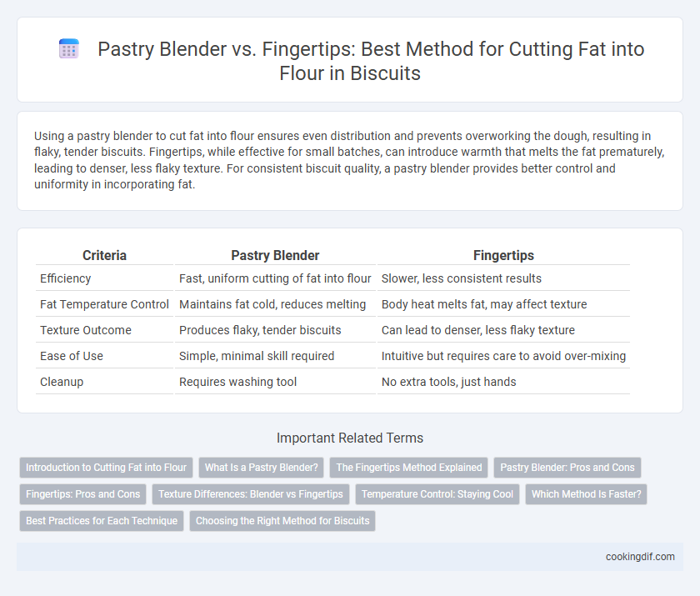Open 'Choosing the Right Method for Biscuits' tag
700x596 pixels.
coord(282,520)
